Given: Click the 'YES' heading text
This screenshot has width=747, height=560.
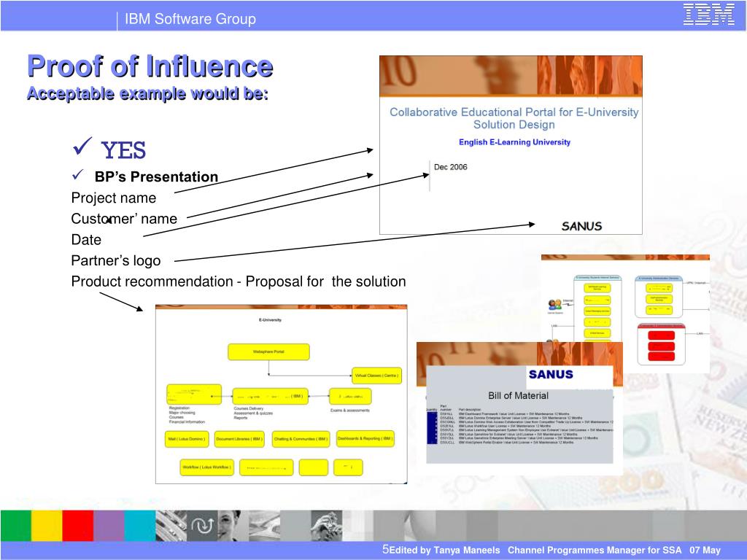Looking at the screenshot, I should (x=123, y=150).
